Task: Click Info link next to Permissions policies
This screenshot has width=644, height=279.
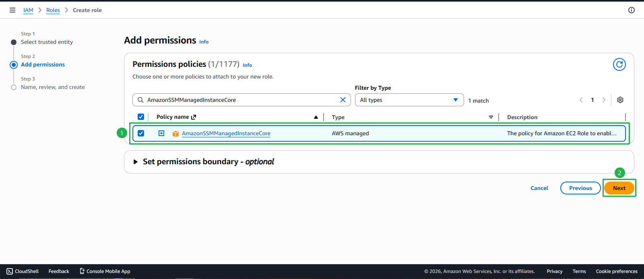Action: pos(248,65)
